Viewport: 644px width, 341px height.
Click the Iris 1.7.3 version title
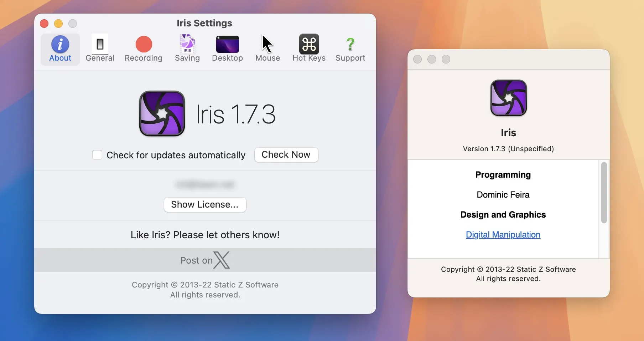tap(236, 114)
